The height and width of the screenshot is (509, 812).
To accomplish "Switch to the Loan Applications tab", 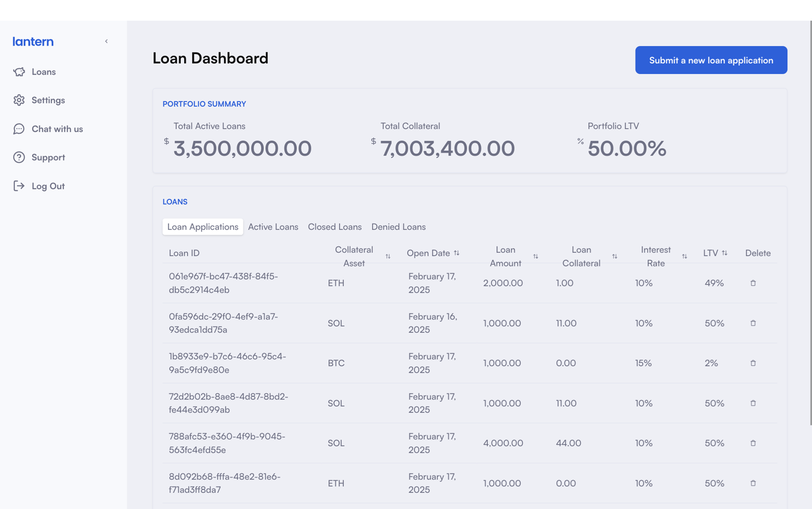I will tap(203, 227).
